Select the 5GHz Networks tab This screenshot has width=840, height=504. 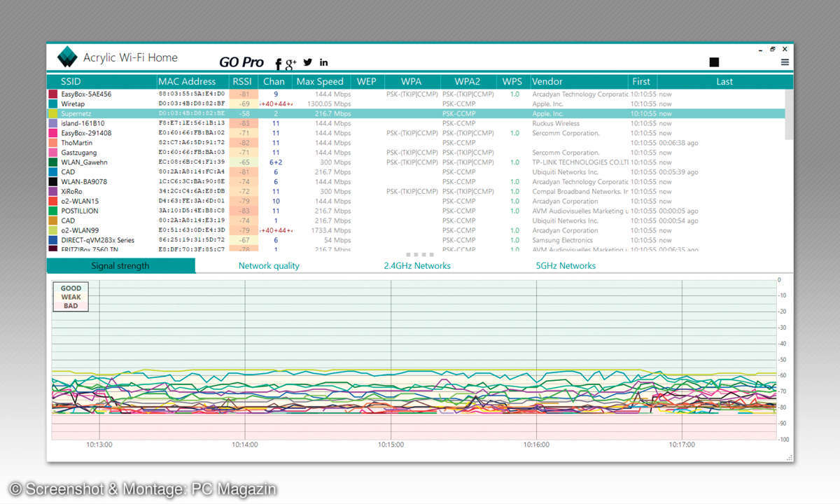[x=566, y=266]
